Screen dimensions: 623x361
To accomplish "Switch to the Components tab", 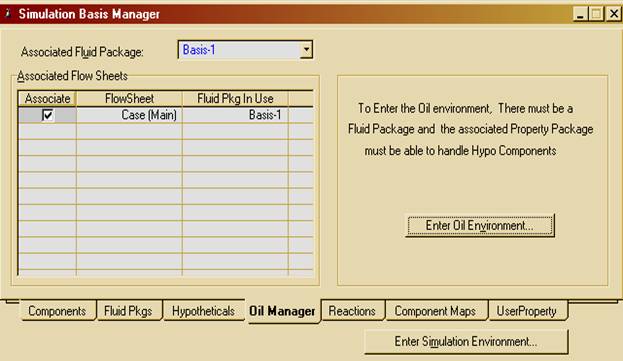I will click(x=57, y=311).
